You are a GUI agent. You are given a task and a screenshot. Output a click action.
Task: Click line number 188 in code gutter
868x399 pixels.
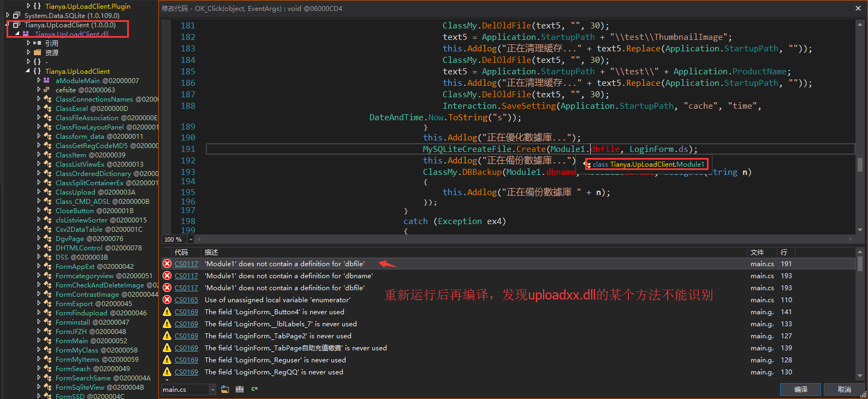coord(188,105)
